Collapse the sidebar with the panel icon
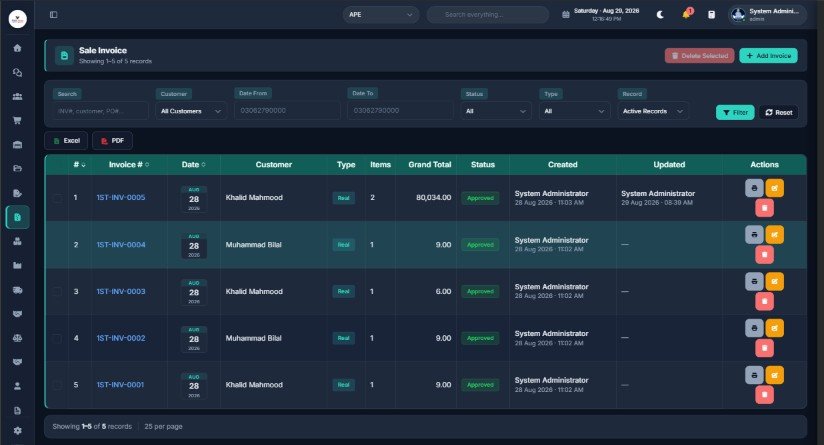 click(x=54, y=15)
